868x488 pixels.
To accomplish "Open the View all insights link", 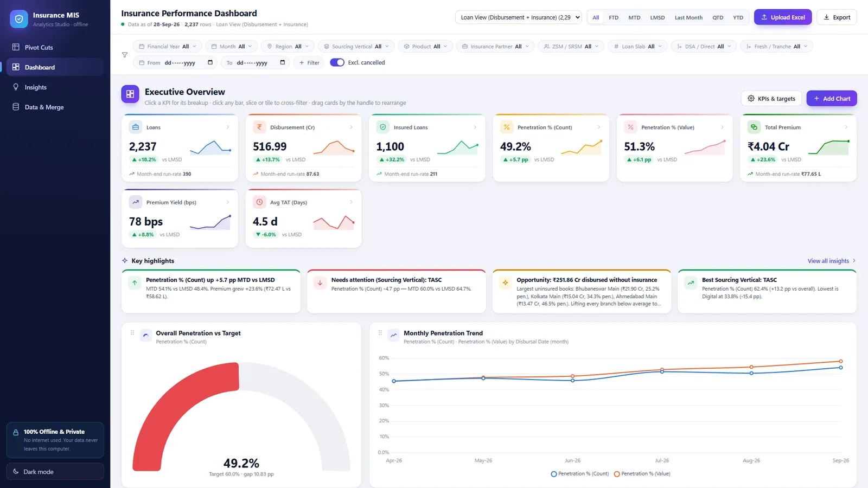I will 832,261.
